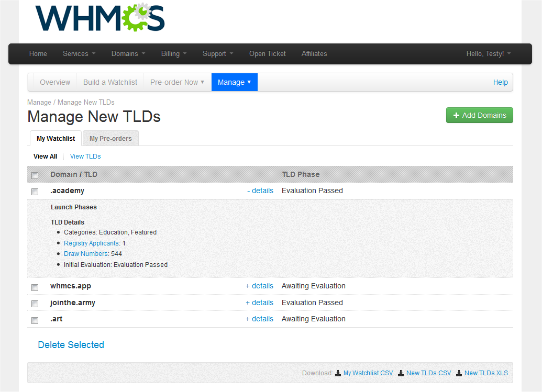542x392 pixels.
Task: Open the Draw Numbers link
Action: (x=86, y=253)
